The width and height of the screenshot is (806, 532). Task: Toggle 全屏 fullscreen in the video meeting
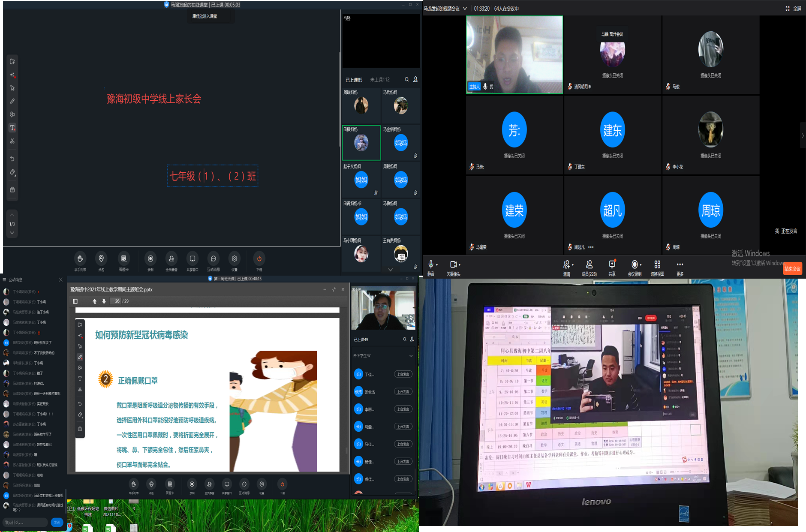tap(793, 9)
